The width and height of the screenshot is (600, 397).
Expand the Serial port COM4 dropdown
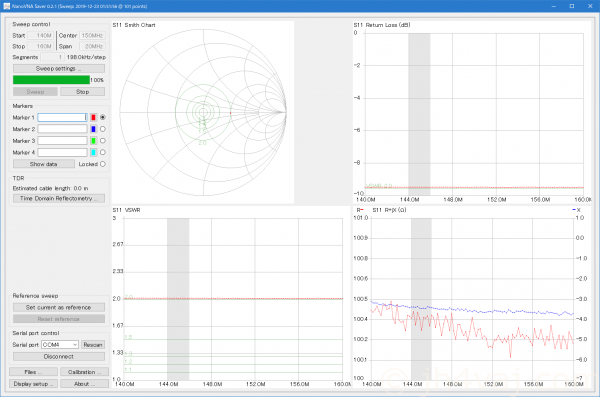click(60, 345)
